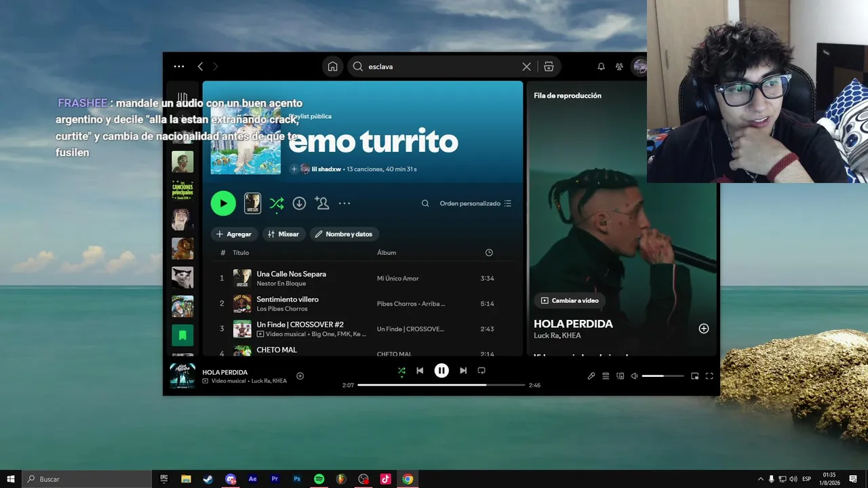Pause the current song
This screenshot has height=488, width=868.
441,371
